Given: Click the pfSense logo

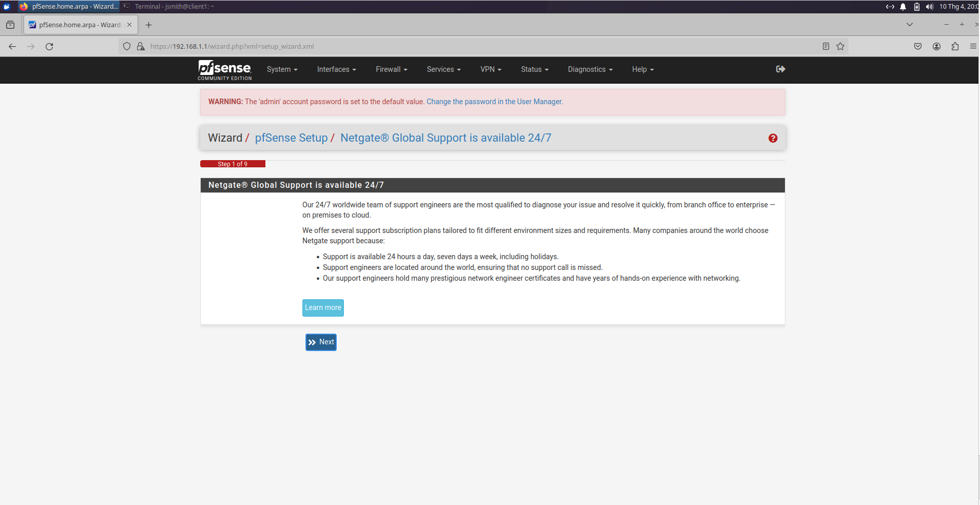Looking at the screenshot, I should coord(224,70).
